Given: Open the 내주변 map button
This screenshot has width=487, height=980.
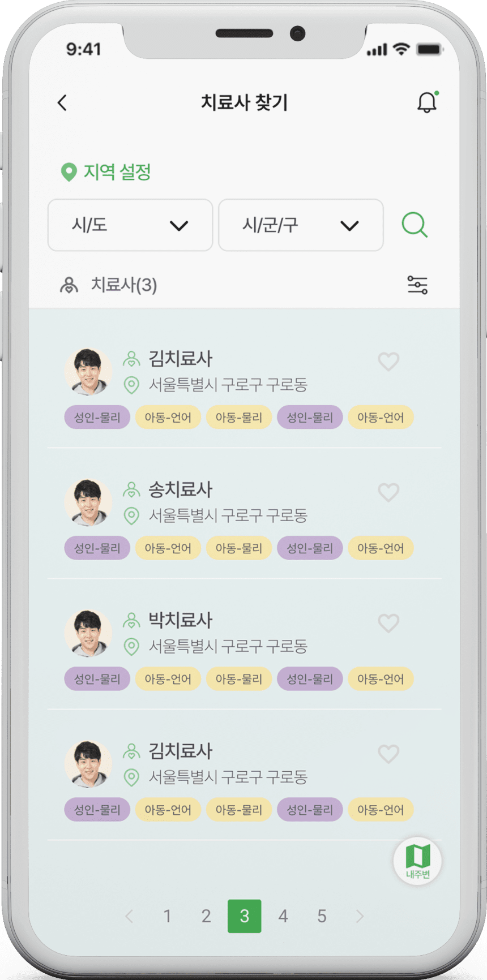Looking at the screenshot, I should [417, 861].
